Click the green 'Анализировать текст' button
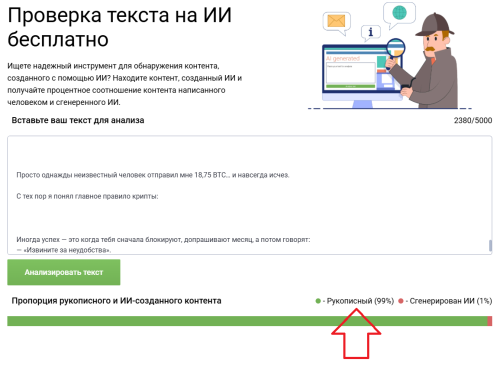The width and height of the screenshot is (500, 366). point(64,272)
